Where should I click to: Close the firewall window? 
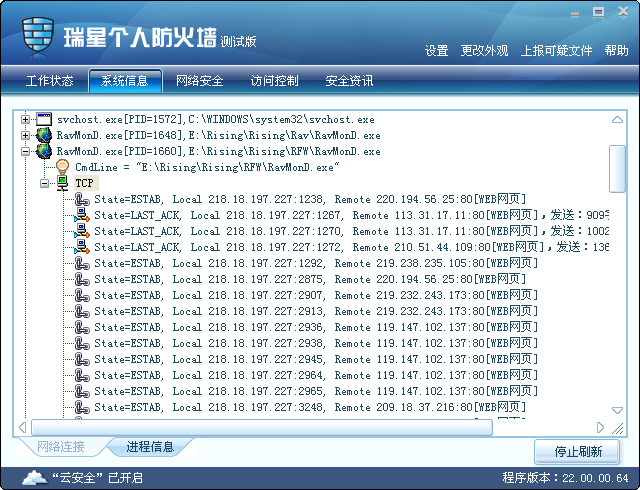click(x=623, y=12)
